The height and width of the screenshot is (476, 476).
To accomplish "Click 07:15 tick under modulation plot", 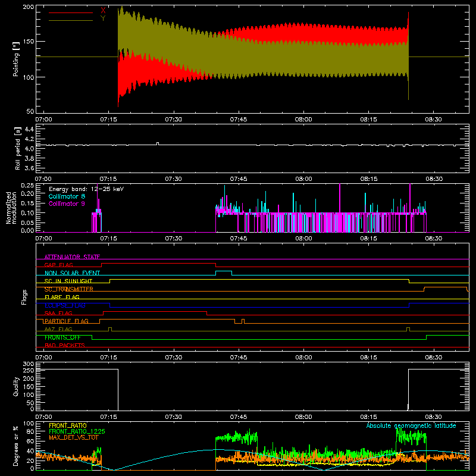I will click(x=108, y=239).
